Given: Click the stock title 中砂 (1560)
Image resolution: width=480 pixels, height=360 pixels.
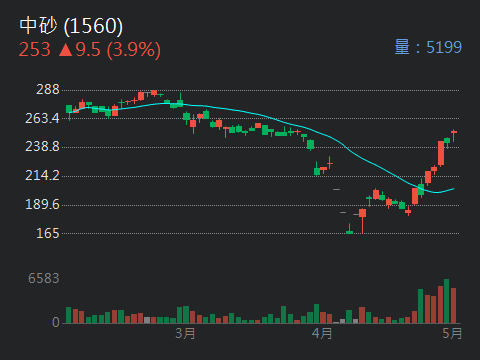Looking at the screenshot, I should tap(71, 26).
